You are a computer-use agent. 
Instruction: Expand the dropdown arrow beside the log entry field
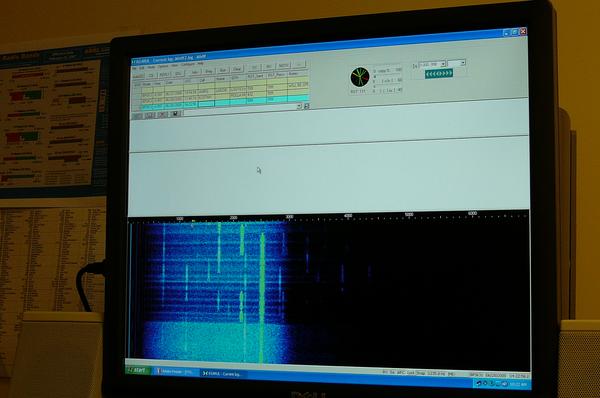click(x=299, y=107)
